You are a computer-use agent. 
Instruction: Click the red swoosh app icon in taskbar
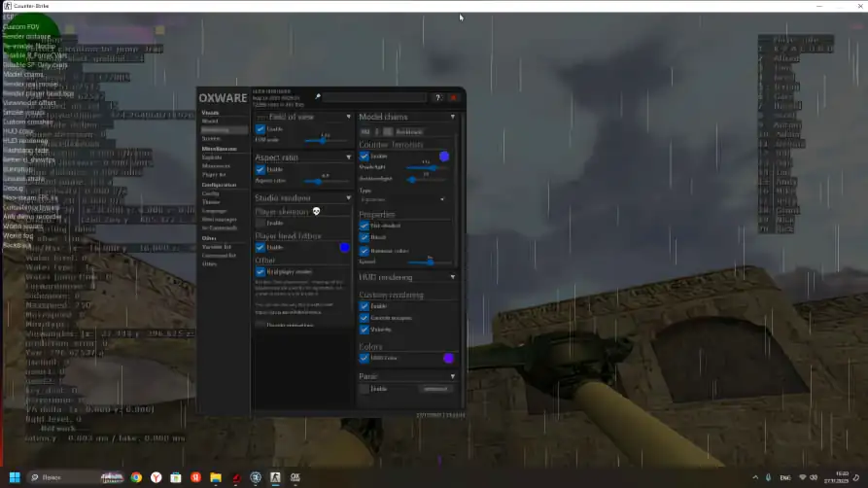[x=236, y=477]
